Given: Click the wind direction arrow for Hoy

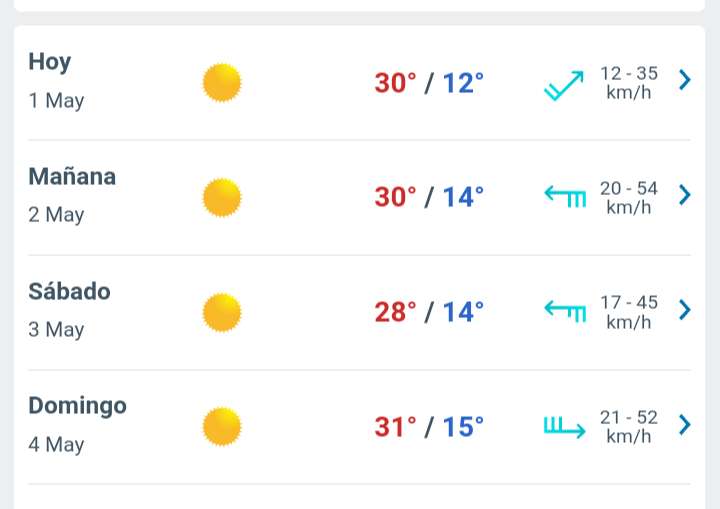Looking at the screenshot, I should (x=563, y=85).
